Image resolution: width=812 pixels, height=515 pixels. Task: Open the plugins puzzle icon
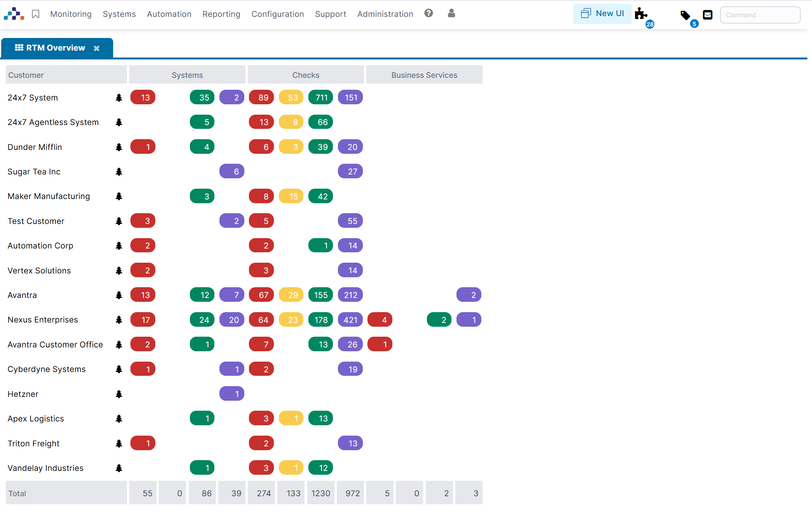click(641, 14)
